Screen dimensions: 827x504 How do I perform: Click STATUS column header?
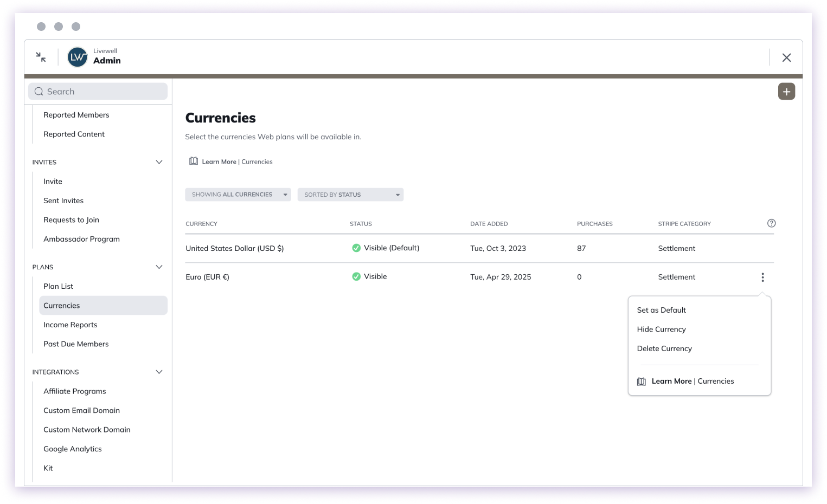361,224
